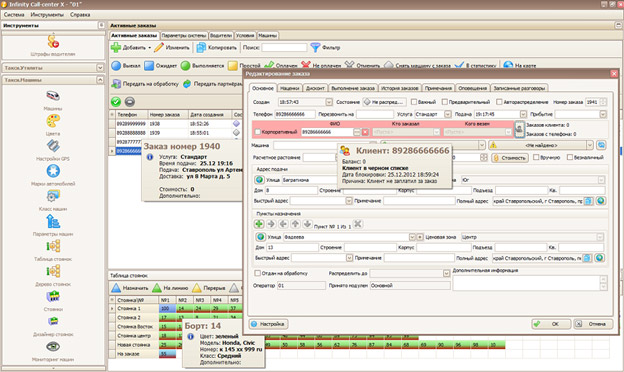Clear client with the red X button
Image resolution: width=624 pixels, height=372 pixels.
pos(365,132)
